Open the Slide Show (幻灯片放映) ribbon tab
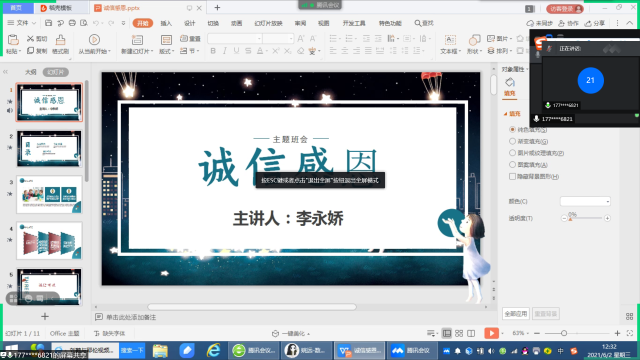Screen dimensions: 640x360 (268, 23)
